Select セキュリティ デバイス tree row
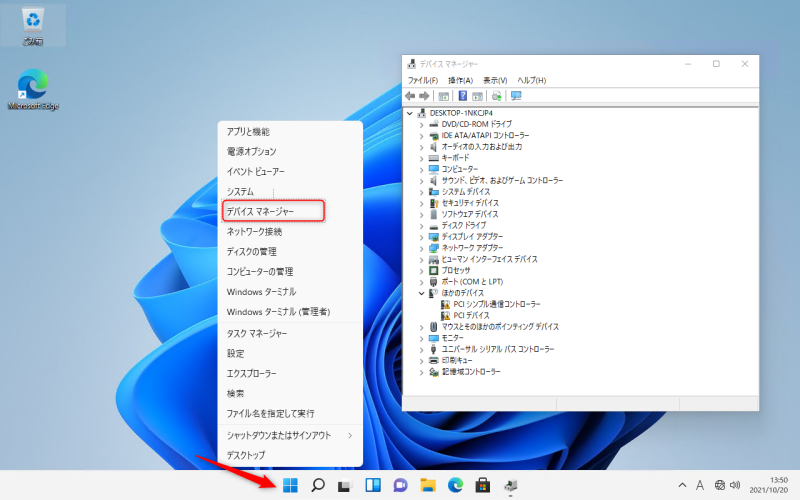 464,203
